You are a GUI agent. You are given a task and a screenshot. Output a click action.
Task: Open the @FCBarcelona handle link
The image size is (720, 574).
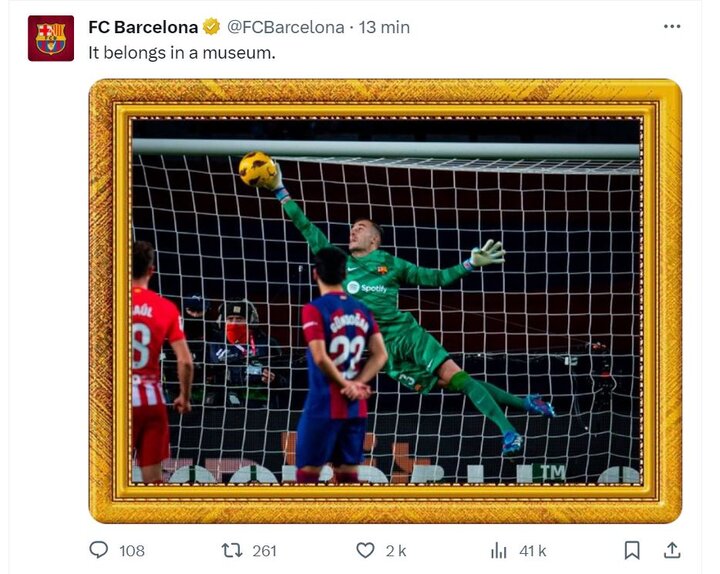pos(286,27)
